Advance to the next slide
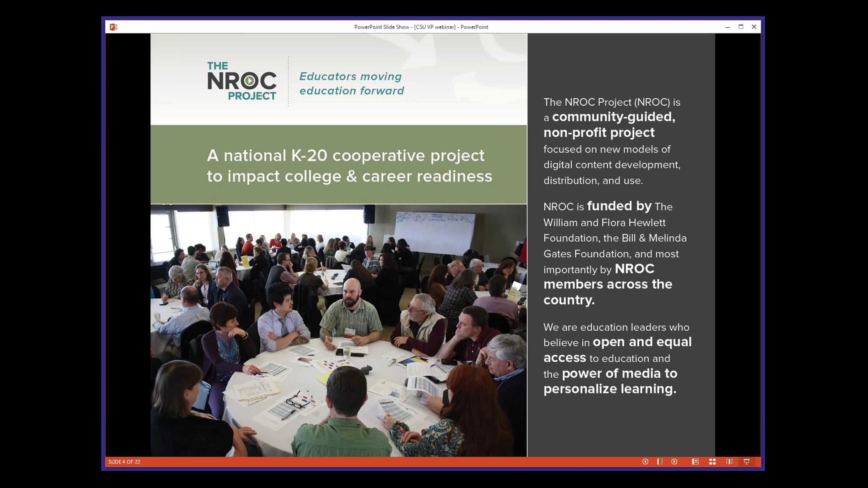This screenshot has width=868, height=488. [x=674, y=462]
